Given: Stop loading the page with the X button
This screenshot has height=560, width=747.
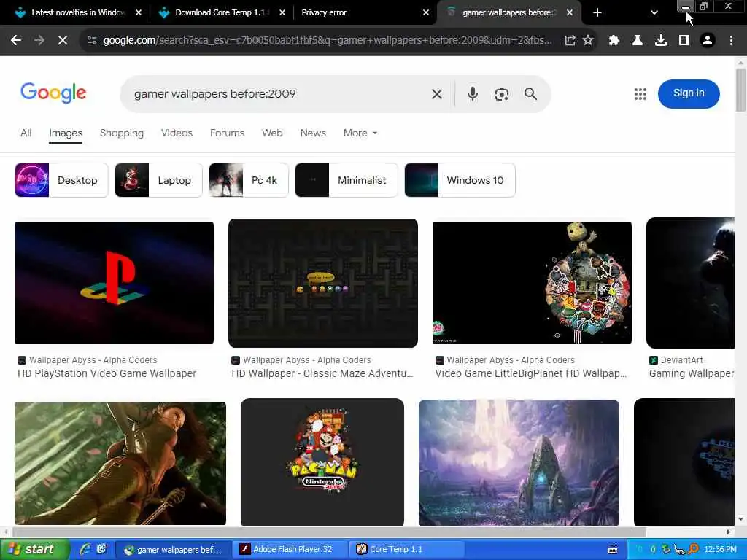Looking at the screenshot, I should click(x=63, y=41).
